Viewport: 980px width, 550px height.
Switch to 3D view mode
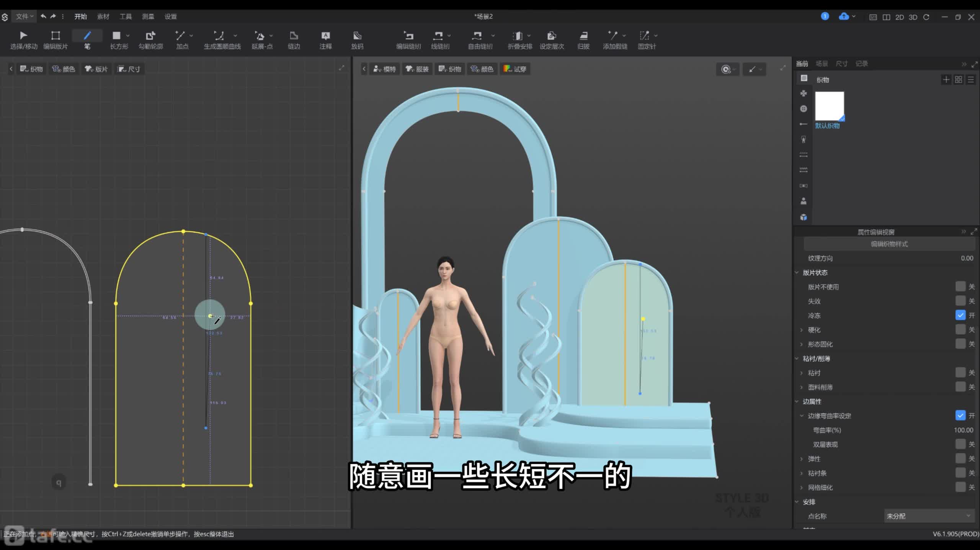(x=913, y=17)
